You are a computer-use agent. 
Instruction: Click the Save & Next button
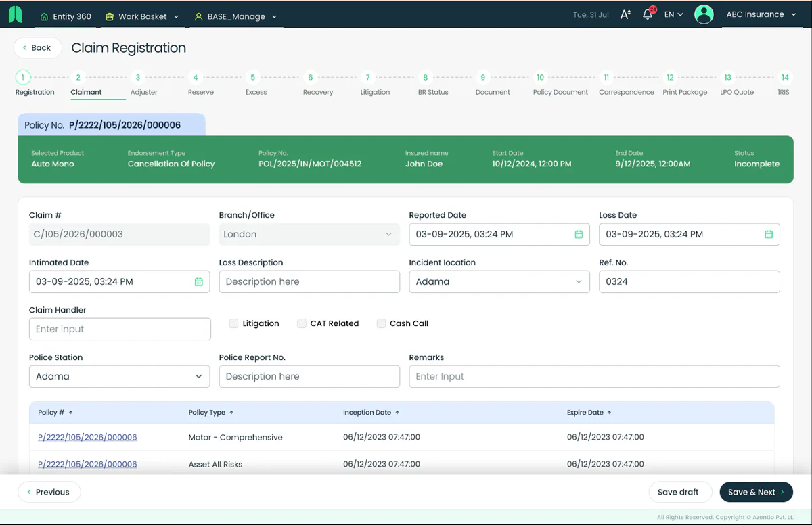pos(756,492)
